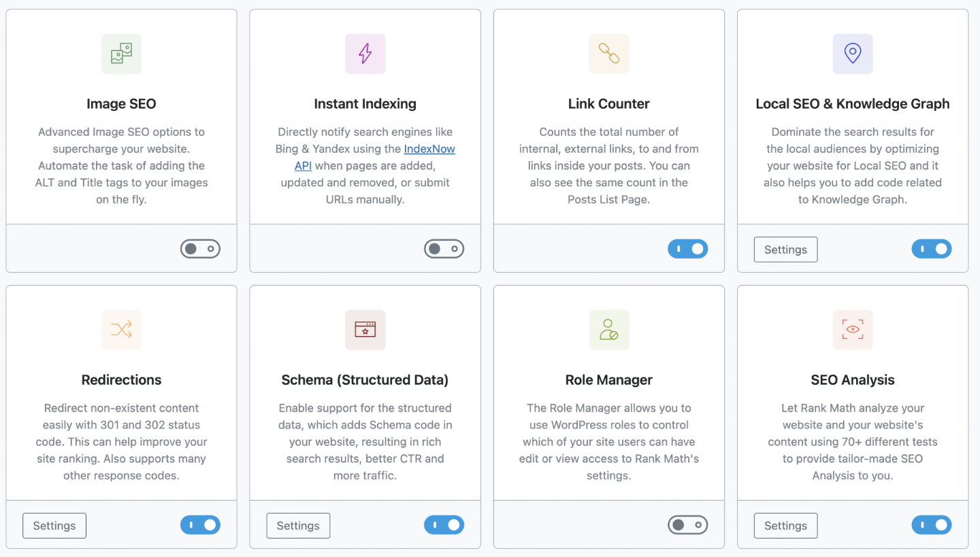Disable the Redirections module toggle
Image resolution: width=980 pixels, height=557 pixels.
(200, 525)
